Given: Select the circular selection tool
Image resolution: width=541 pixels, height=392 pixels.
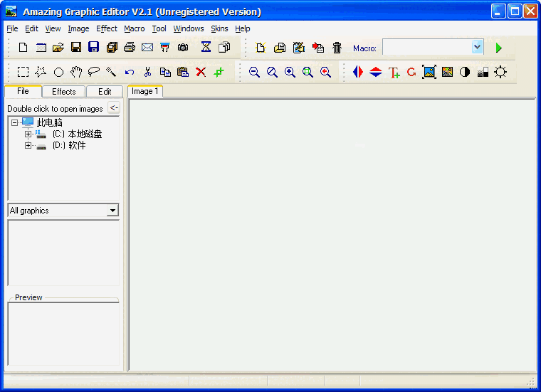Looking at the screenshot, I should (58, 73).
